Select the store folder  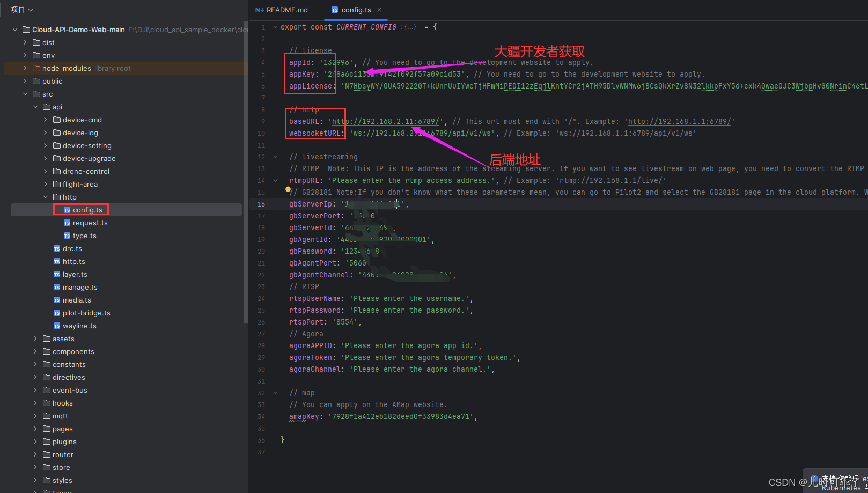[x=61, y=467]
